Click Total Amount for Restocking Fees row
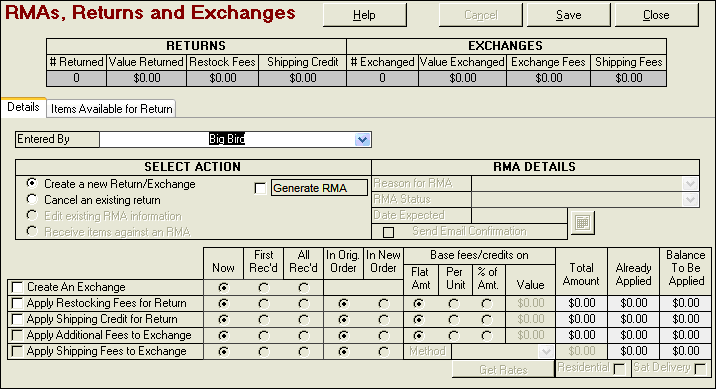This screenshot has height=389, width=716. pos(581,303)
